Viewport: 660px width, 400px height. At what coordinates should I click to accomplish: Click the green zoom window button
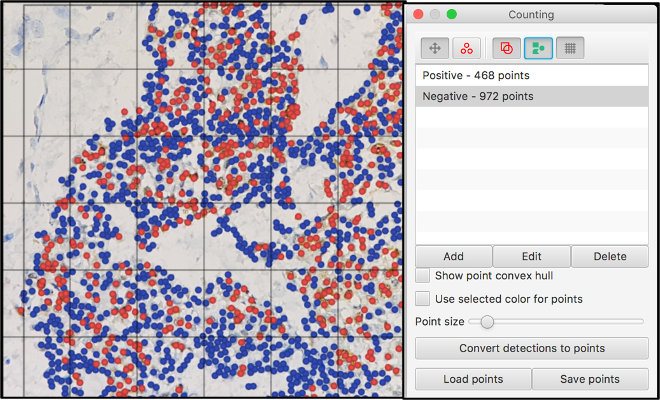click(x=452, y=15)
